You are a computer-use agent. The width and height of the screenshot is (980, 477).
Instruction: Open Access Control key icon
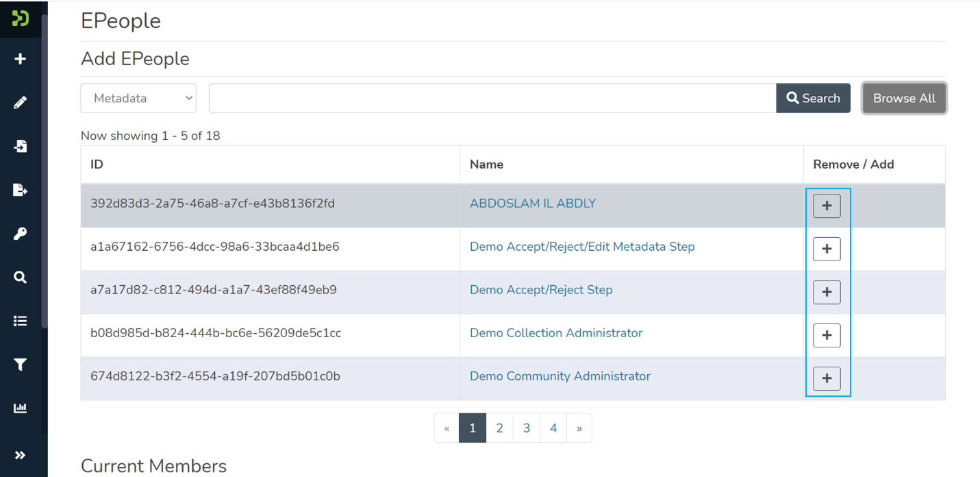click(x=21, y=234)
